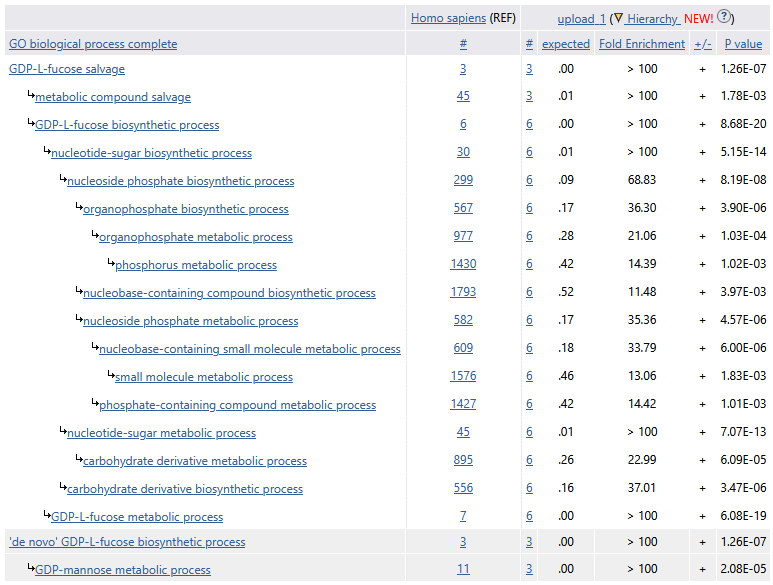Open carbohydrate derivative biosynthetic process term
The width and height of the screenshot is (773, 585).
pyautogui.click(x=185, y=489)
